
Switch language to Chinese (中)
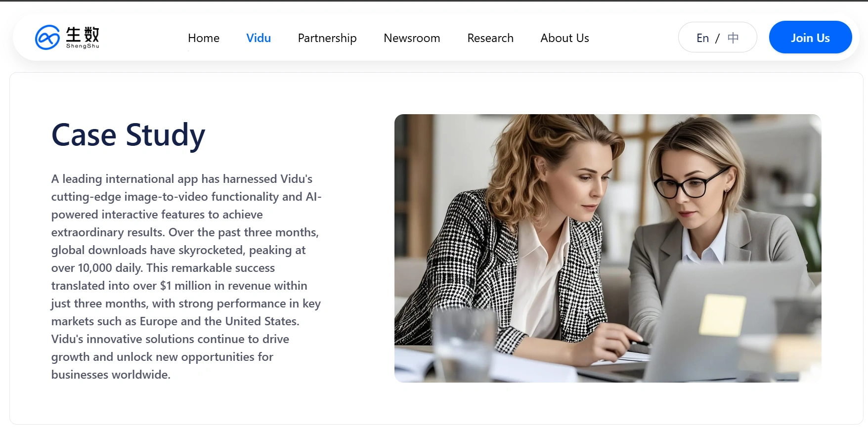(x=733, y=38)
